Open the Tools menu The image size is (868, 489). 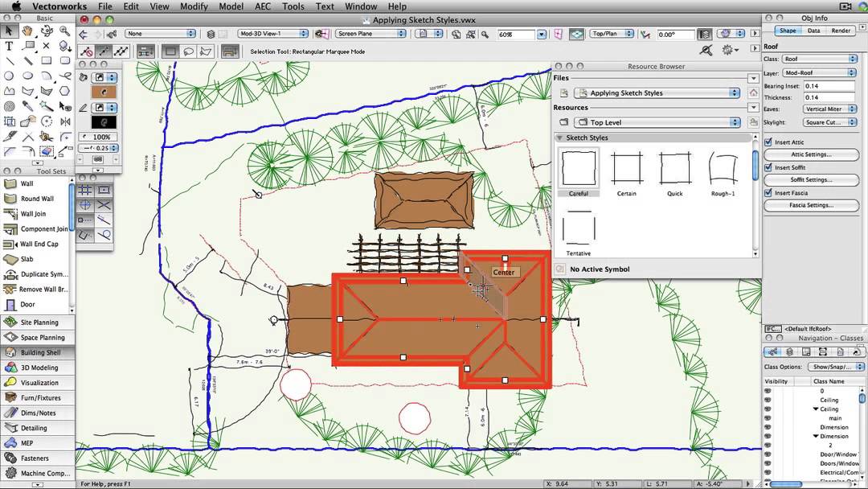pos(293,6)
